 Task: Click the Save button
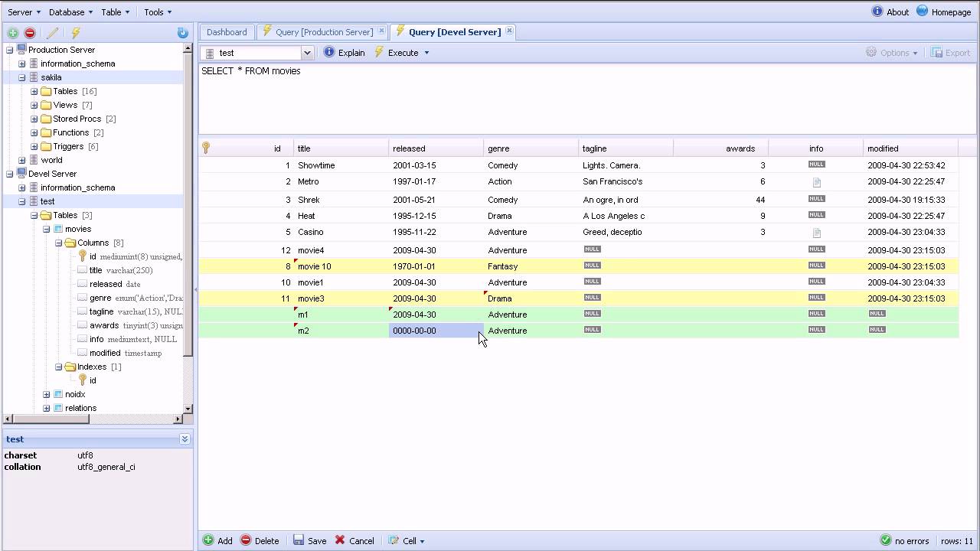[x=309, y=540]
